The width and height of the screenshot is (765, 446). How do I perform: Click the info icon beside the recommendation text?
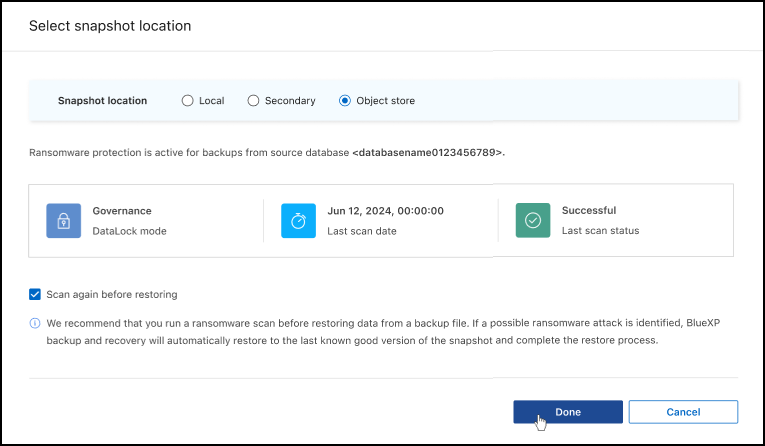click(x=35, y=323)
